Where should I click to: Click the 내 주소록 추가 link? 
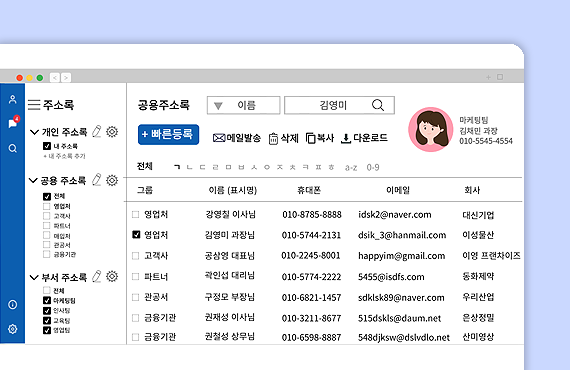64,156
